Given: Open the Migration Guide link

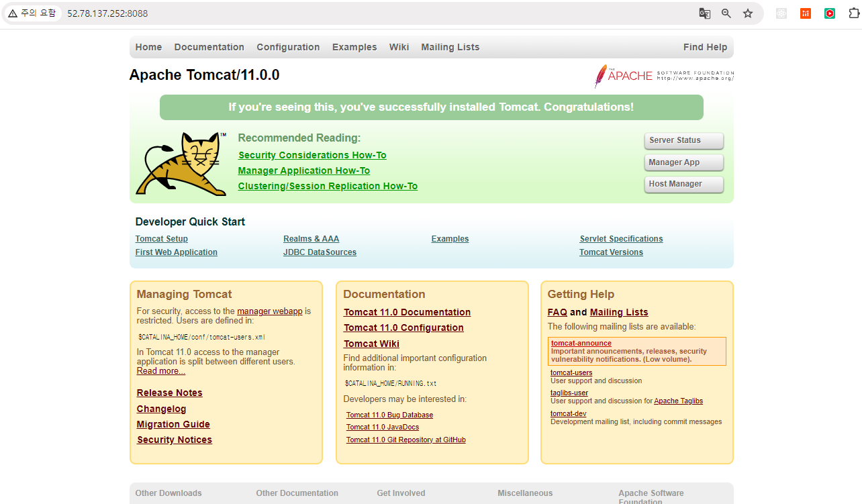Looking at the screenshot, I should (173, 424).
